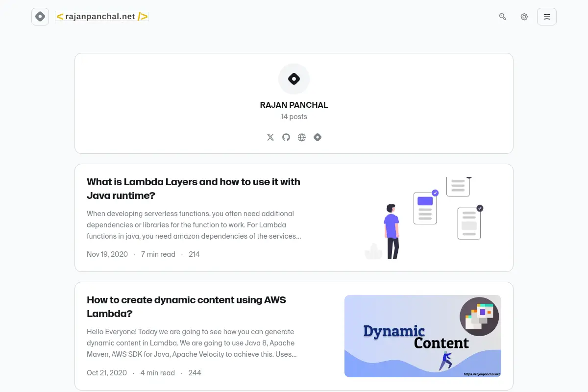Open the search magnifier icon in the header
588x392 pixels.
tap(503, 17)
